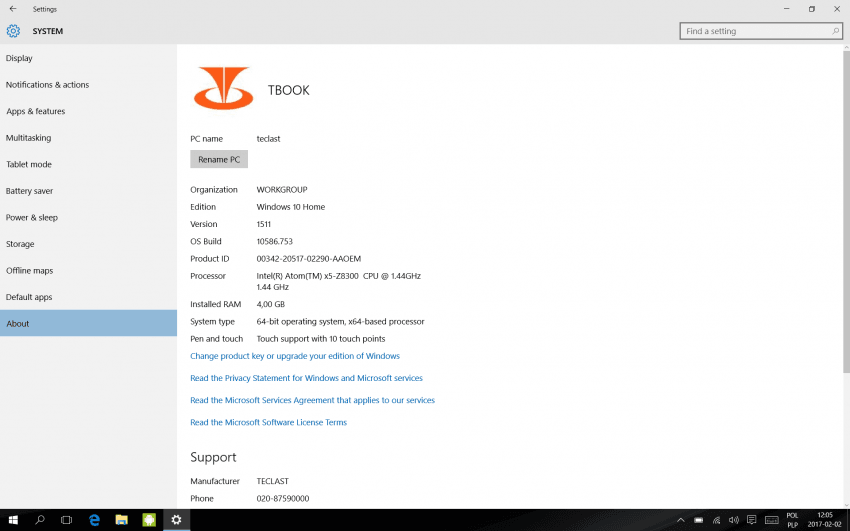The image size is (850, 531).
Task: Click the green Android icon on taskbar
Action: [149, 520]
